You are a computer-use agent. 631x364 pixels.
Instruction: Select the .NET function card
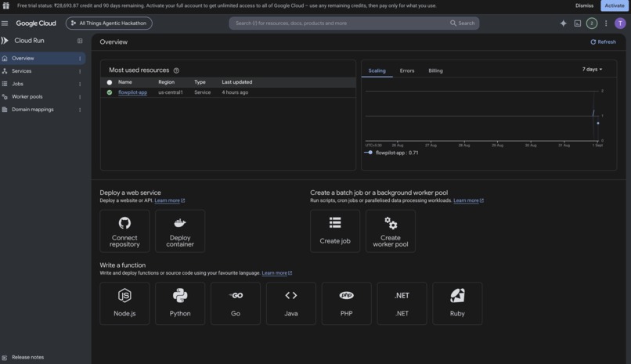402,303
